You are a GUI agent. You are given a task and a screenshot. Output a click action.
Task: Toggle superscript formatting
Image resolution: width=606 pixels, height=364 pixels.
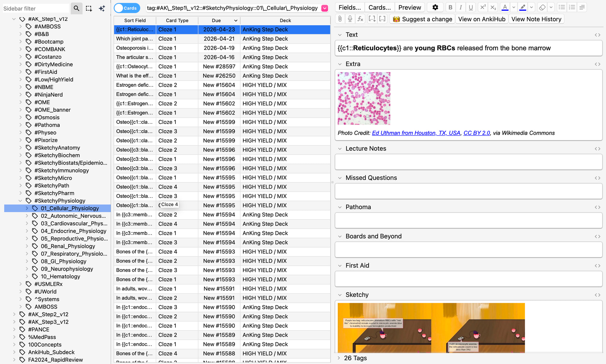(482, 7)
